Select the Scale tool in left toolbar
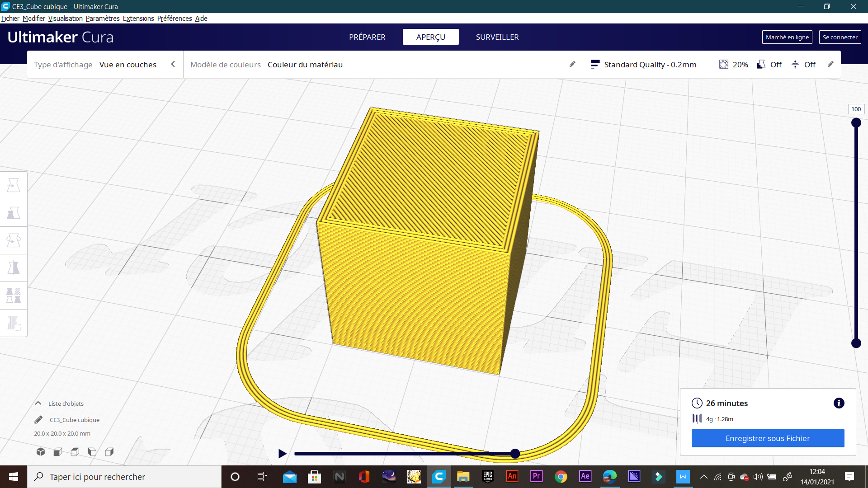The height and width of the screenshot is (488, 868). pos(14,213)
